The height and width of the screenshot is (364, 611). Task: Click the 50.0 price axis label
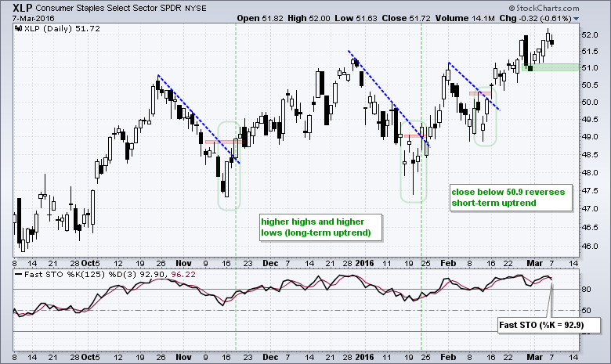click(590, 103)
